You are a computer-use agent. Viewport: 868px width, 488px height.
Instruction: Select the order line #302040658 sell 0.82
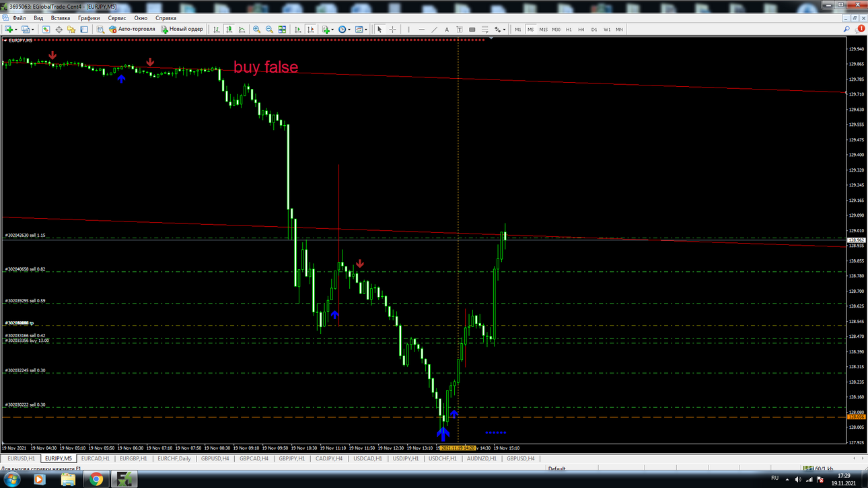click(x=26, y=269)
